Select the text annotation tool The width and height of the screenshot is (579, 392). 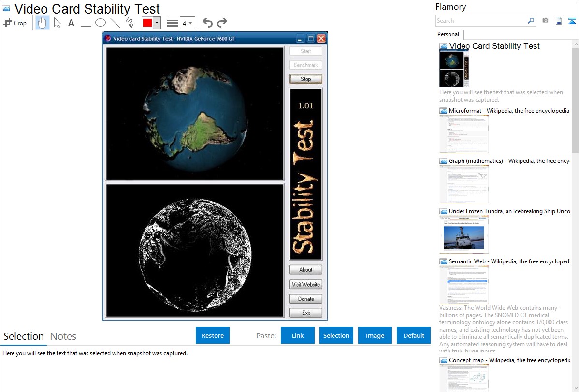click(71, 23)
